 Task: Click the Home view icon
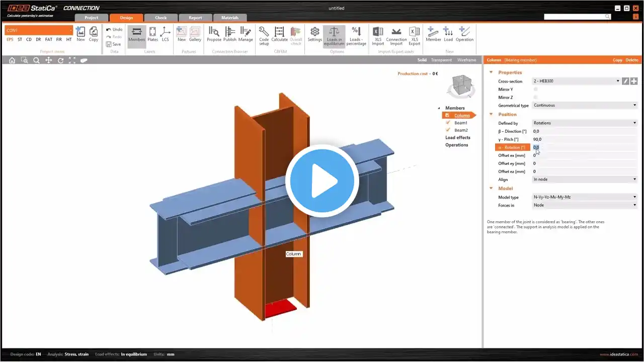tap(12, 60)
